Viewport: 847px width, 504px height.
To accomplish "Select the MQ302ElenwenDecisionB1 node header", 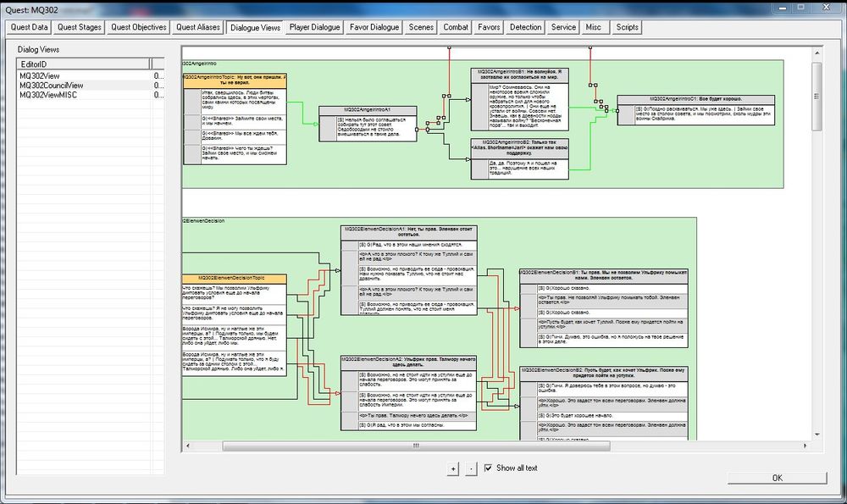I will 604,275.
